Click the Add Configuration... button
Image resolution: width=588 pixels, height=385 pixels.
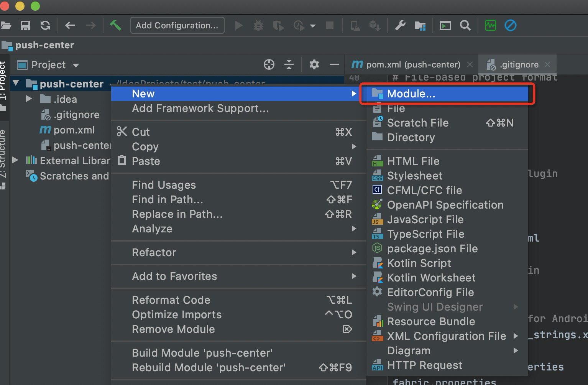(x=177, y=25)
